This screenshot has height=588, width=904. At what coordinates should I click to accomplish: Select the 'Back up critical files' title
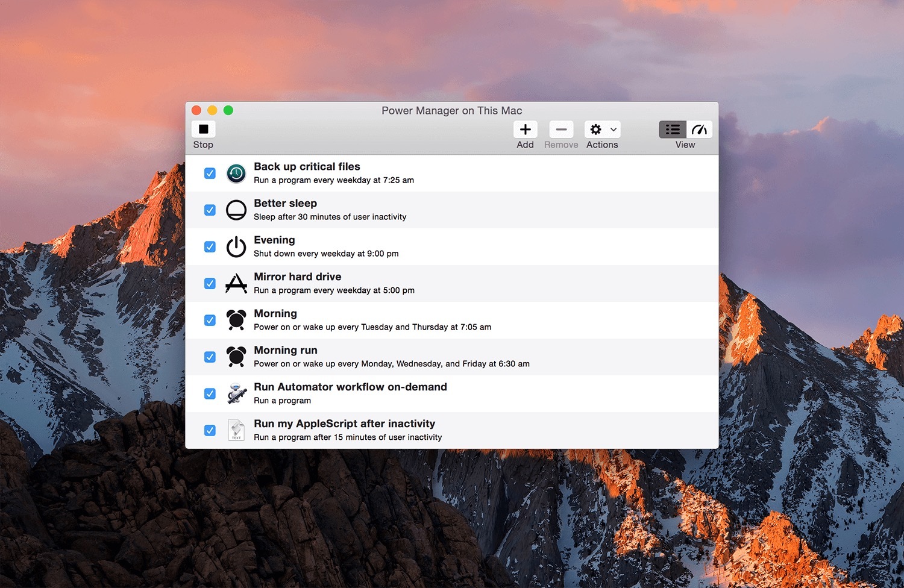[307, 167]
